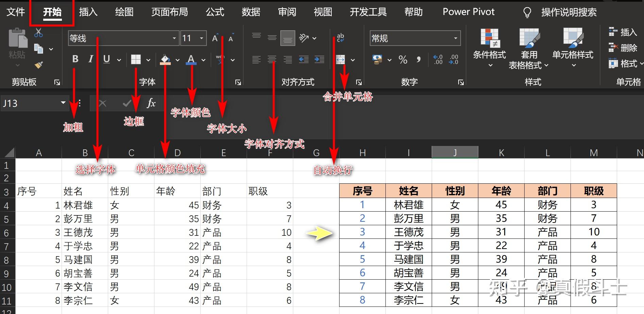Apply the fill color bucket icon
644x314 pixels.
[x=165, y=60]
